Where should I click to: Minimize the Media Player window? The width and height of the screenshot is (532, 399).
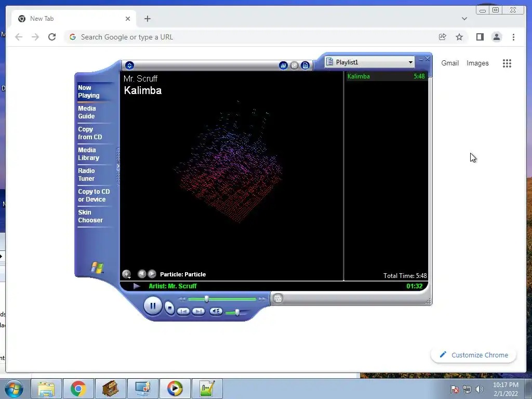[421, 59]
